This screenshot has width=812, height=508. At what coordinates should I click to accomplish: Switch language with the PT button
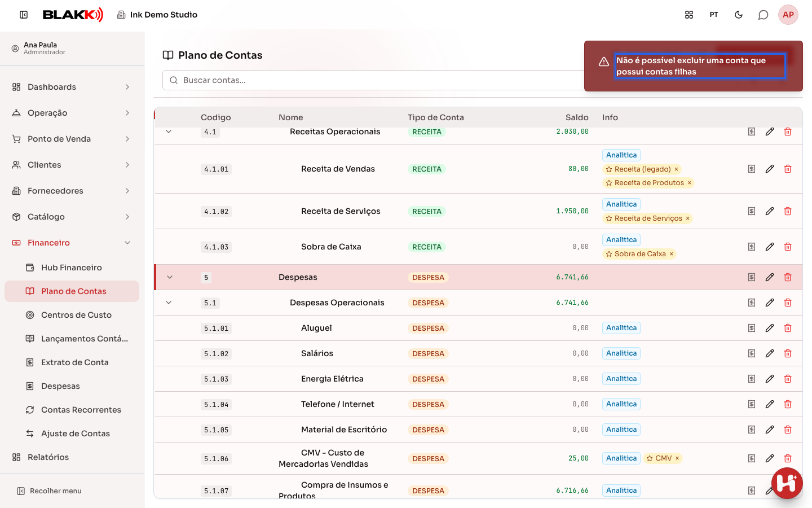click(x=714, y=15)
